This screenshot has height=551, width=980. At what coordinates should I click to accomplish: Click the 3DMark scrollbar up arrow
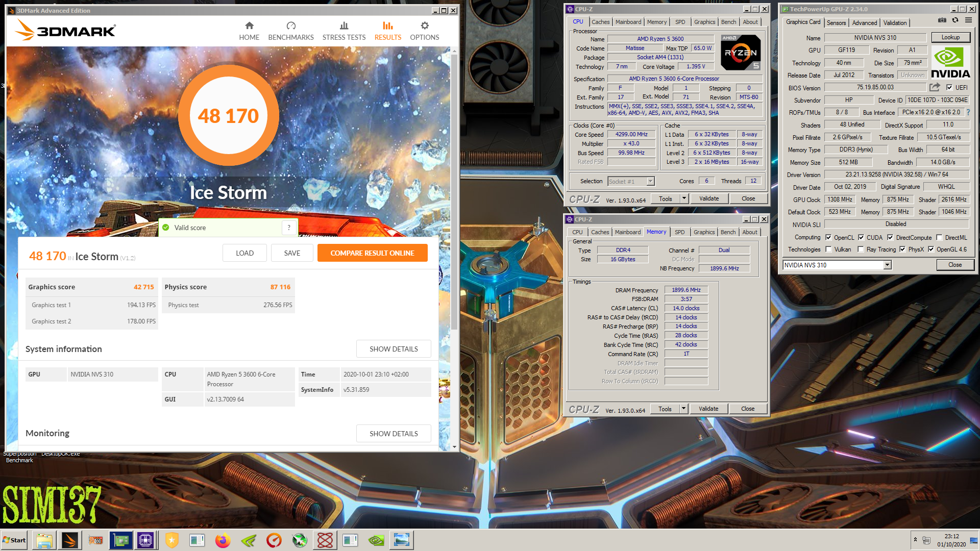[x=454, y=51]
